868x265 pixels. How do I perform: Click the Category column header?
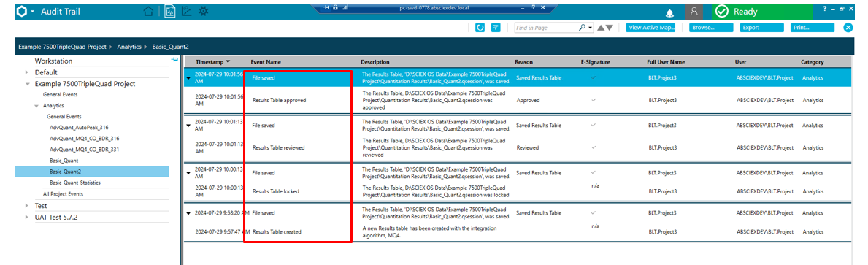tap(812, 62)
